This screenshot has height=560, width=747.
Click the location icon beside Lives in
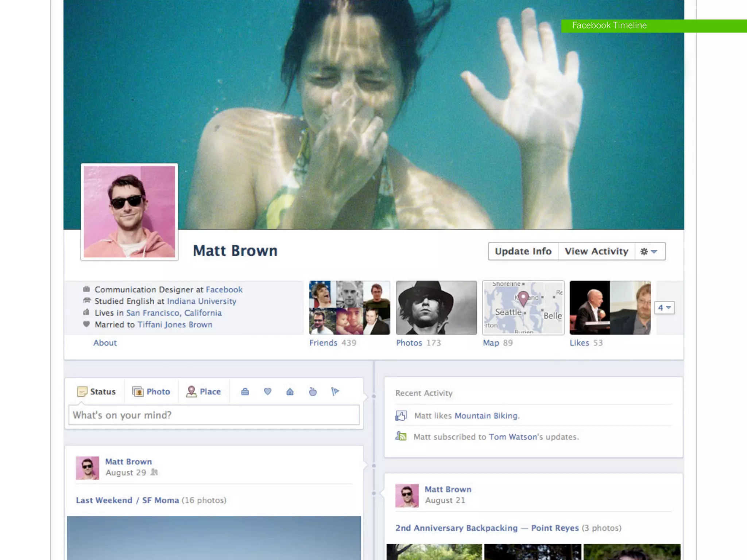(86, 312)
